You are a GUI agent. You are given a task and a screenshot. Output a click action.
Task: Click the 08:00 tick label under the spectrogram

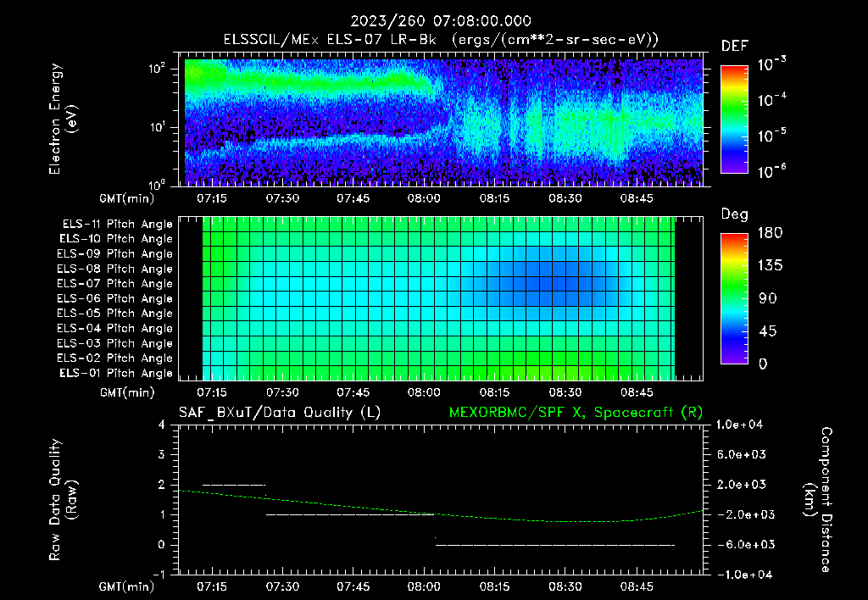click(x=424, y=198)
